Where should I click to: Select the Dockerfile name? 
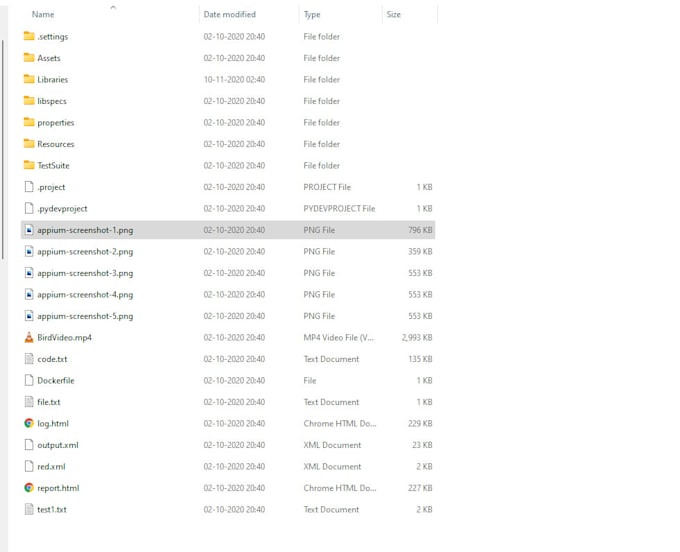tap(56, 380)
